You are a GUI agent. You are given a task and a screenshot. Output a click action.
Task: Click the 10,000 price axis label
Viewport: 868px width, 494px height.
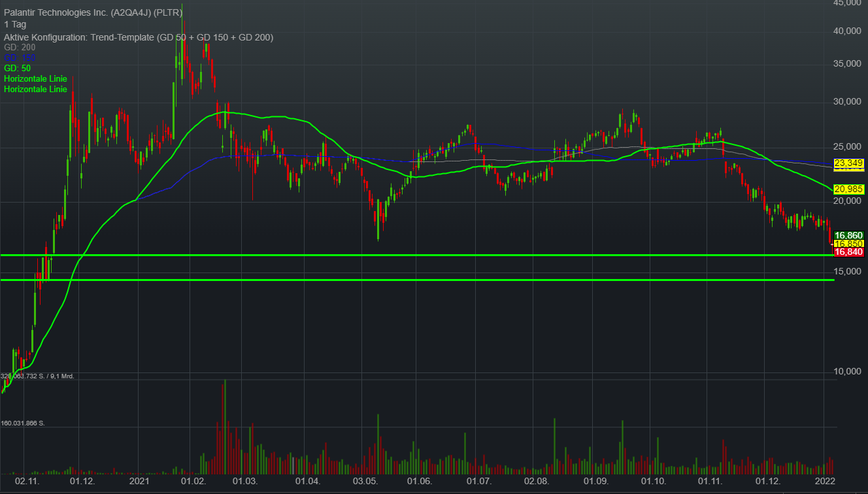[x=847, y=372]
